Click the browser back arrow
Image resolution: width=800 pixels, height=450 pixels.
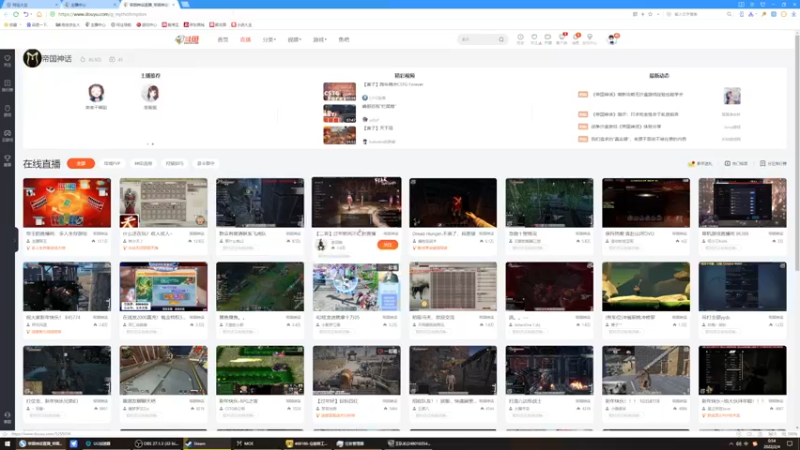(x=6, y=14)
